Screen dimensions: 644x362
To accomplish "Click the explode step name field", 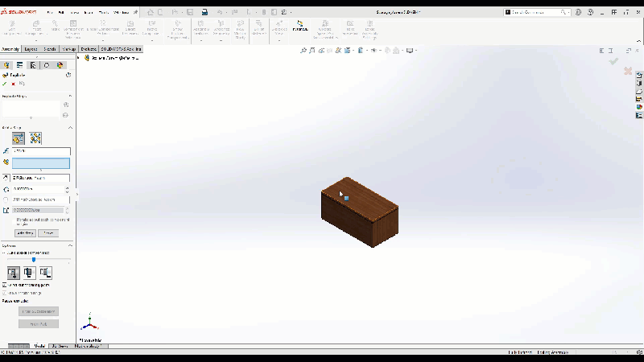I will (x=41, y=151).
